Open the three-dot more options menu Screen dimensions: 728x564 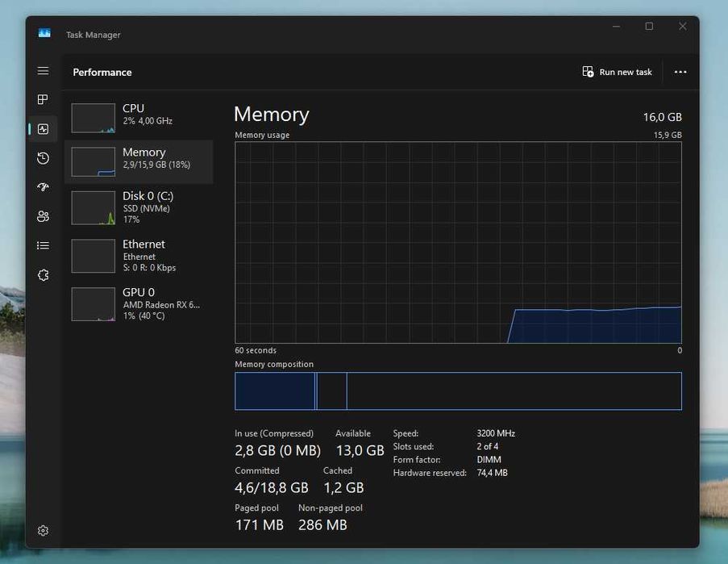[680, 72]
